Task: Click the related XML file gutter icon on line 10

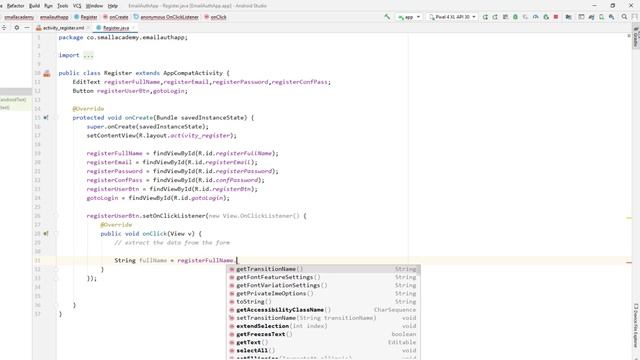Action: coord(47,73)
